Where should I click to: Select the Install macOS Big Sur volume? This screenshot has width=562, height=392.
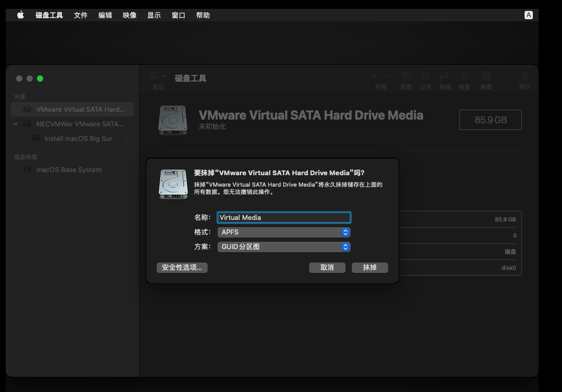tap(72, 138)
